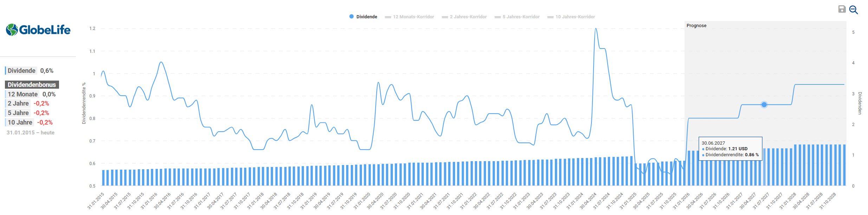The width and height of the screenshot is (868, 215).
Task: Click the 31.01.2015 x-axis date label
Action: pos(96,201)
